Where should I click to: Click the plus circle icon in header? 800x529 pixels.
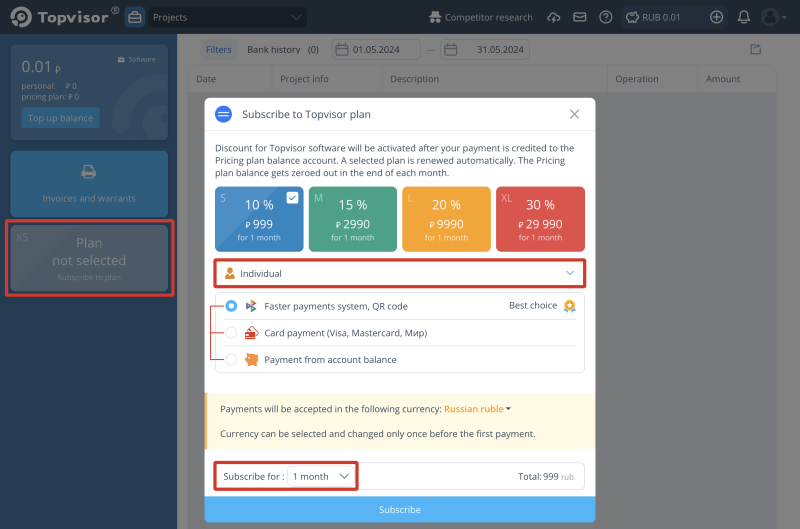click(x=716, y=17)
